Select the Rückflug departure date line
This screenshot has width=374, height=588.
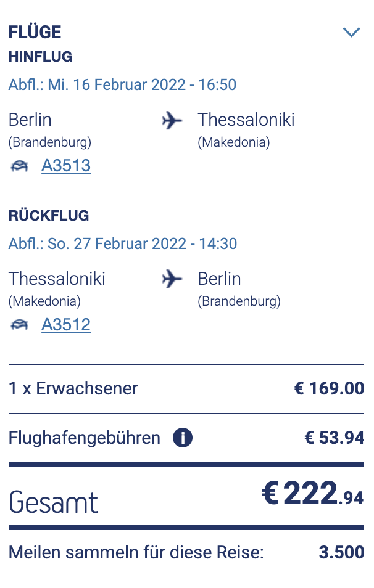tap(123, 243)
